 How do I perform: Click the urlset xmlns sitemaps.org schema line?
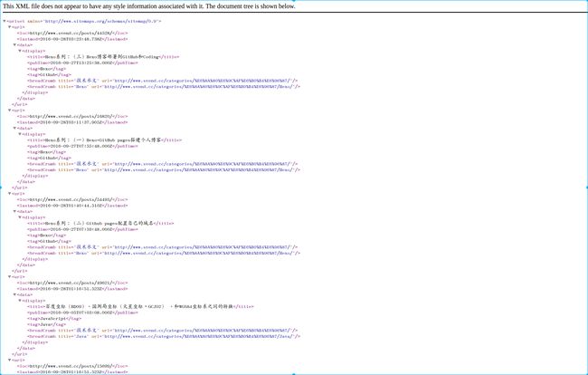[x=84, y=22]
